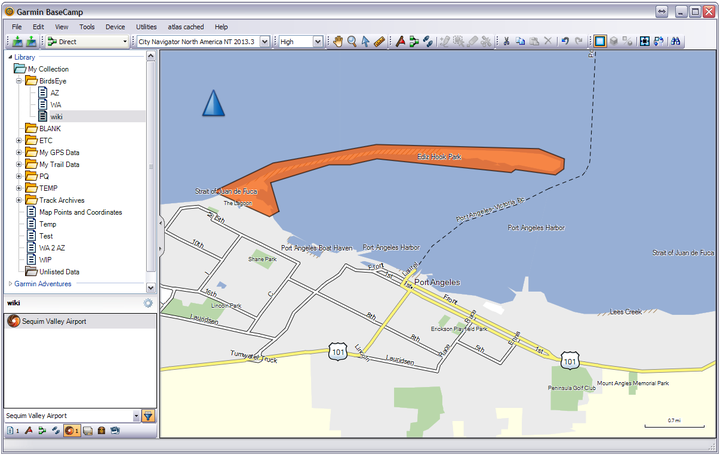Open the View menu
The width and height of the screenshot is (720, 455).
62,27
